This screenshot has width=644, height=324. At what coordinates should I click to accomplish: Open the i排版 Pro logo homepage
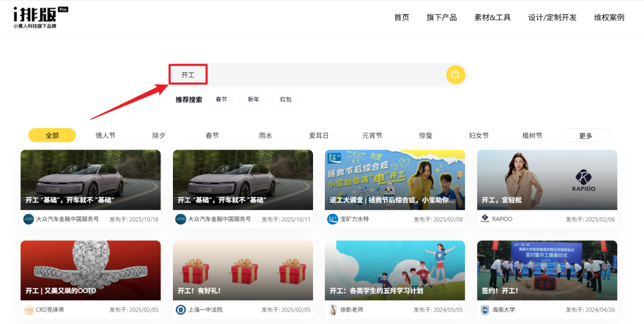[41, 17]
